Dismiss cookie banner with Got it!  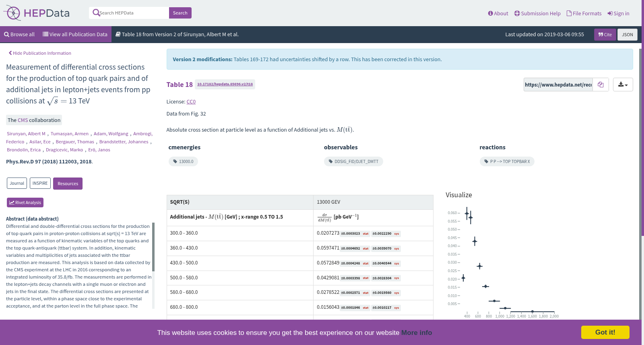click(x=605, y=332)
